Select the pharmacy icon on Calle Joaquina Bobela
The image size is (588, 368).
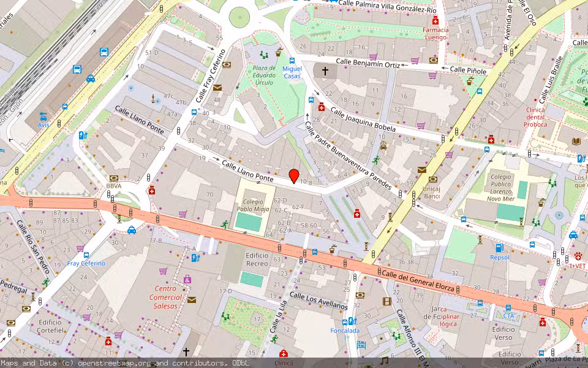(x=322, y=107)
